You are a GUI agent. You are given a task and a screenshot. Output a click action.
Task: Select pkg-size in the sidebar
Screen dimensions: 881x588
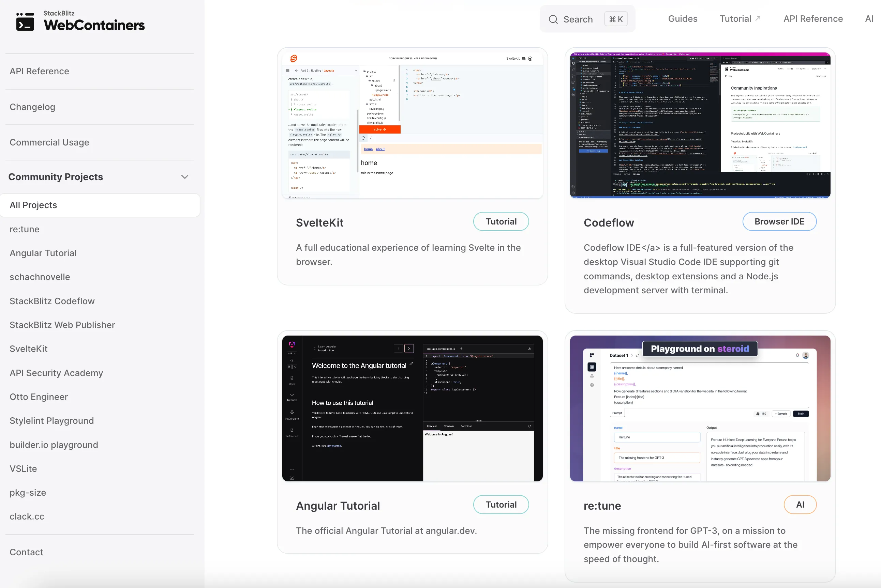28,492
